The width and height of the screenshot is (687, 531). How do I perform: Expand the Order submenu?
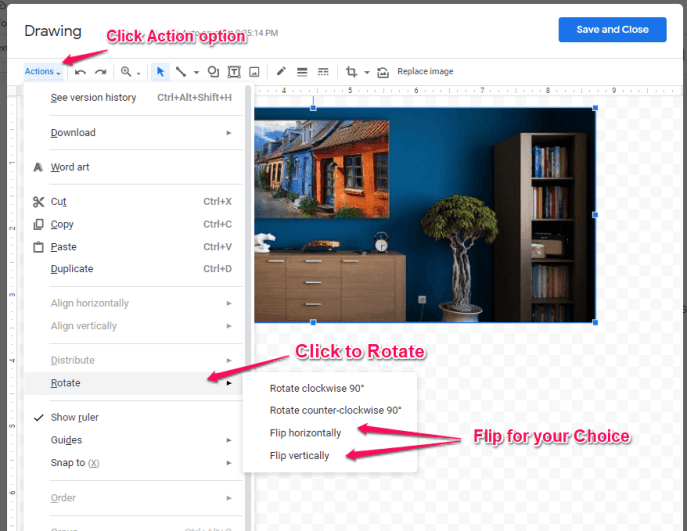[x=134, y=498]
